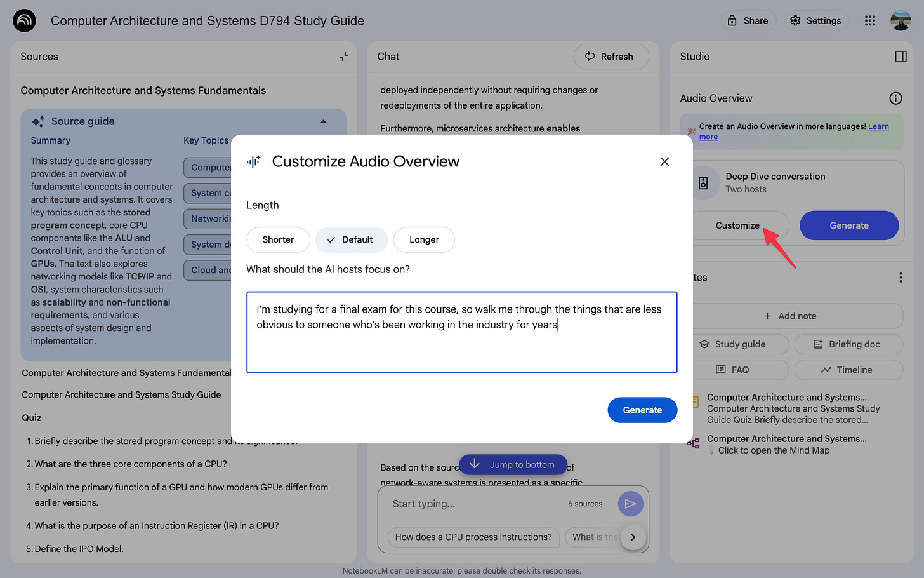Viewport: 924px width, 578px height.
Task: Show next suggested question chevron
Action: pyautogui.click(x=633, y=537)
